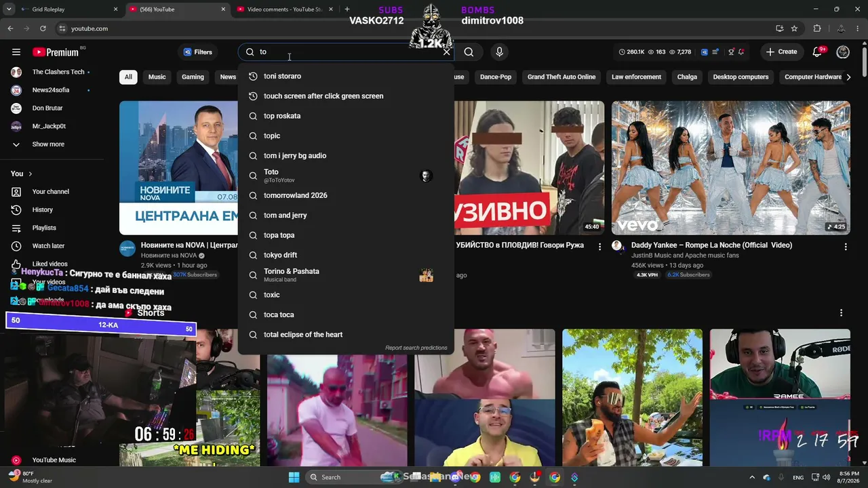The height and width of the screenshot is (488, 868).
Task: Switch to the Video comments YouTube Studio tab
Action: click(286, 9)
